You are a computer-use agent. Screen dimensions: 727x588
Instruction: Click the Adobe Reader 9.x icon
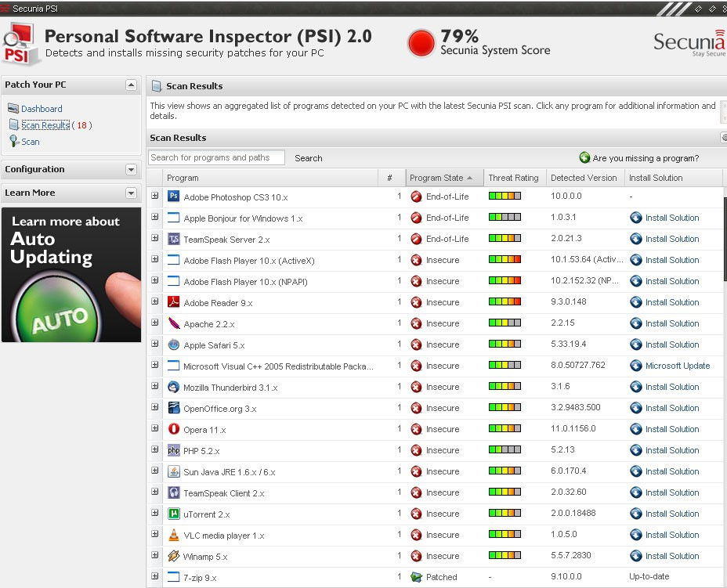[173, 302]
